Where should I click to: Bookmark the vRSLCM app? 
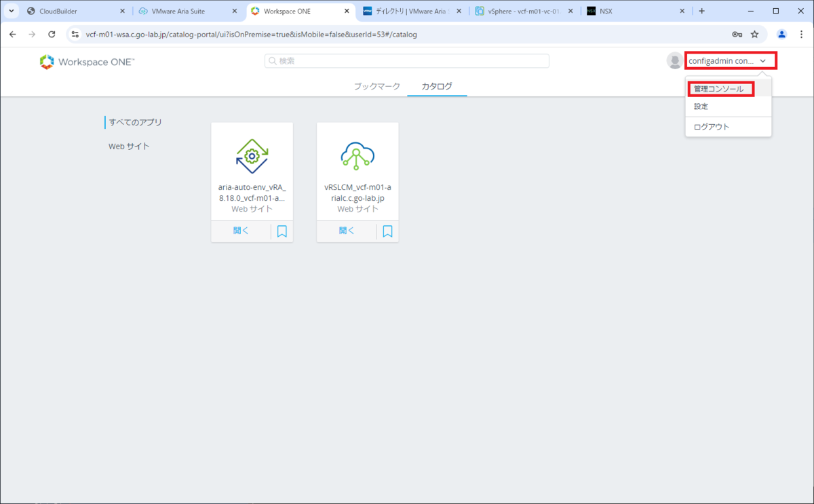[388, 231]
